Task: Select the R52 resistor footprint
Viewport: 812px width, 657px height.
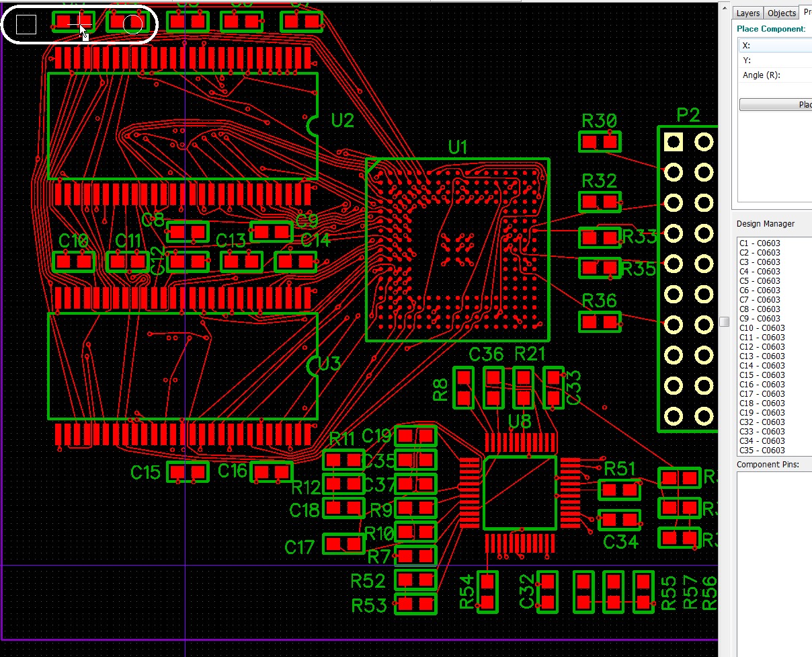Action: click(415, 580)
